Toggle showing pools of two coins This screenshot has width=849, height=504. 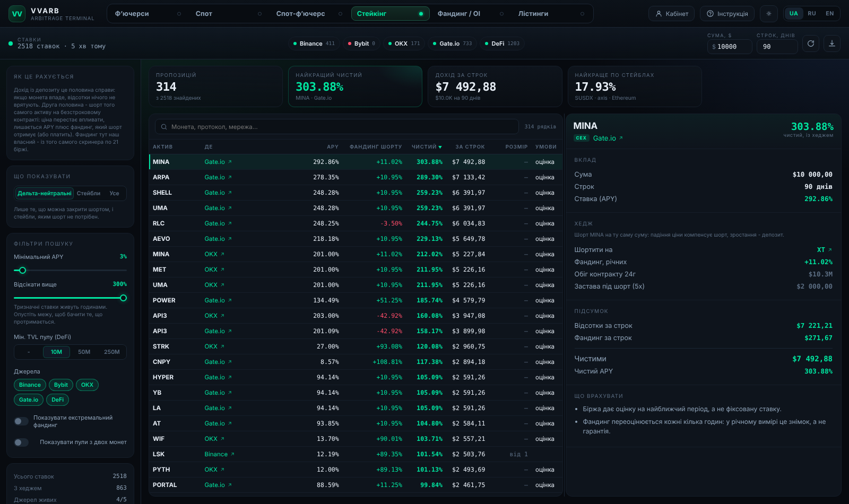pos(21,442)
